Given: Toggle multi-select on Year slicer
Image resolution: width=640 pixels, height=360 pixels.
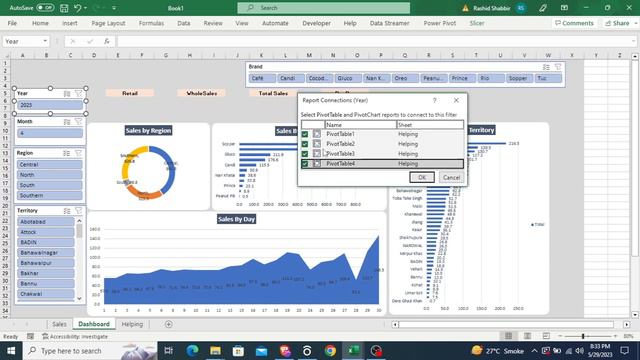Looking at the screenshot, I should [x=67, y=93].
